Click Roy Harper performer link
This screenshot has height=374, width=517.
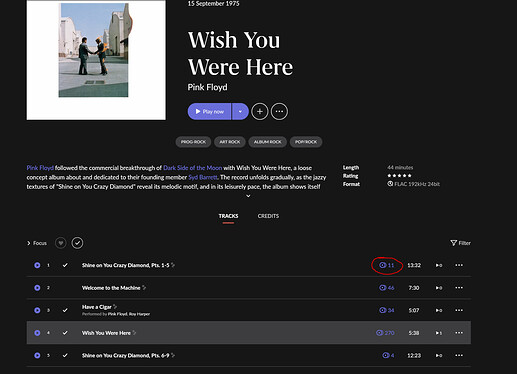click(x=139, y=314)
